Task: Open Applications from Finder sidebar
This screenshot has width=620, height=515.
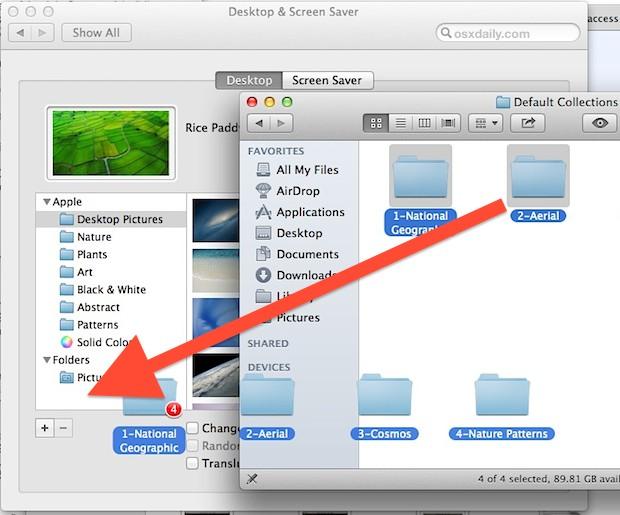Action: 300,212
